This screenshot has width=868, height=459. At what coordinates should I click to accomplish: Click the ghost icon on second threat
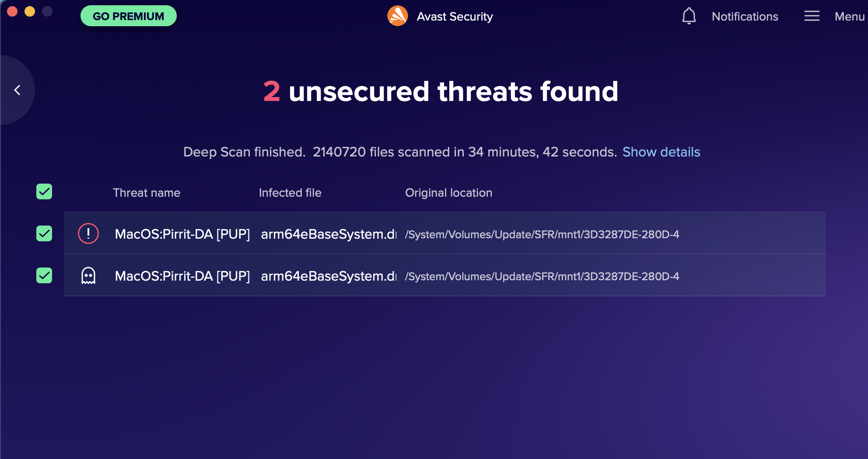pos(88,276)
